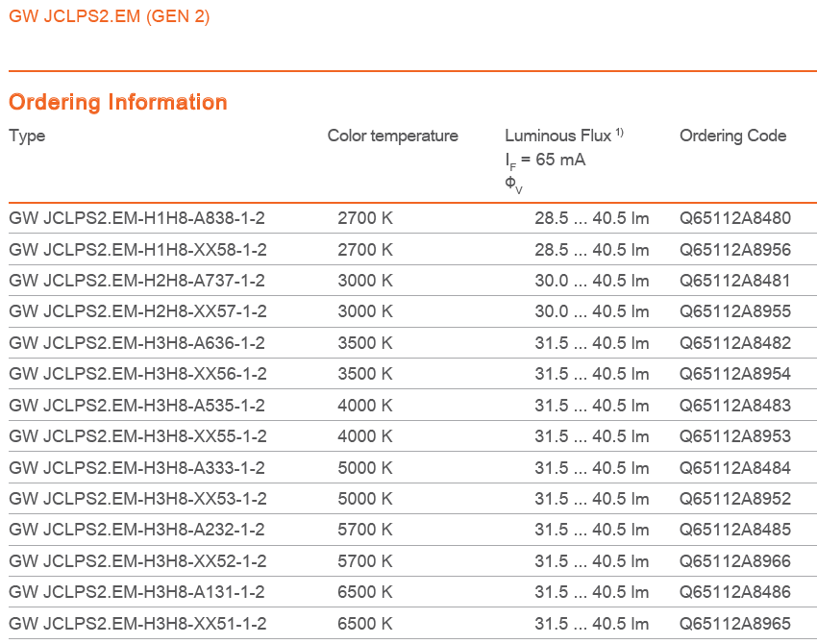
Task: Click 3000 K in the XX57 row
Action: [x=365, y=311]
